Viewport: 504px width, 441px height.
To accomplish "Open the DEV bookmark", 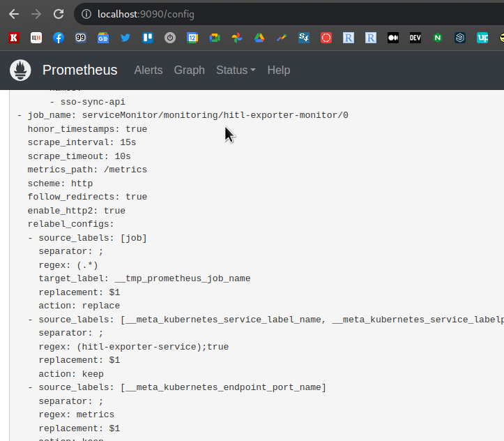I will click(x=415, y=38).
